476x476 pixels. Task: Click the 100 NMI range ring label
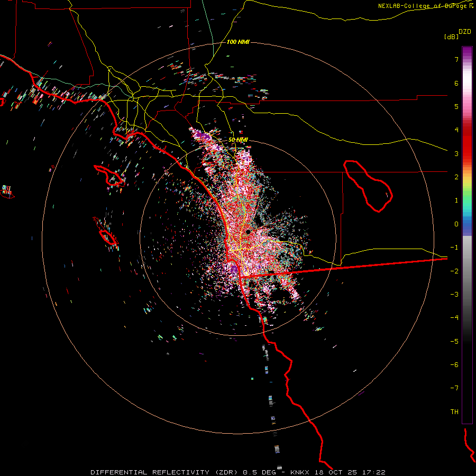[x=238, y=42]
